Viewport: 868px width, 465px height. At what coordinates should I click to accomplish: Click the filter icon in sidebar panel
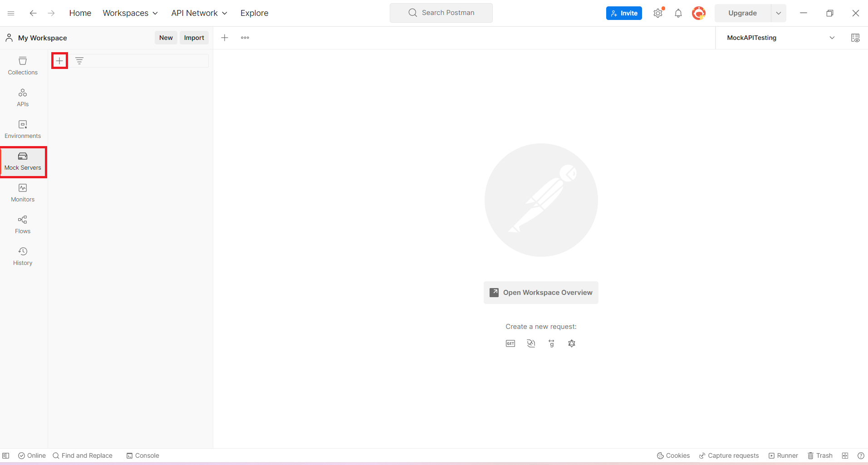tap(79, 61)
